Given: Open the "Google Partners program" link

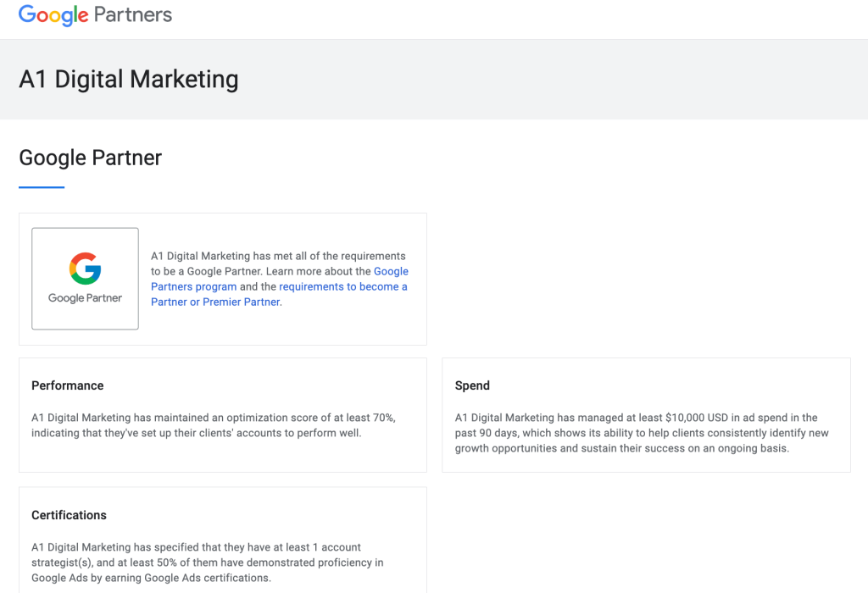Looking at the screenshot, I should click(x=280, y=279).
